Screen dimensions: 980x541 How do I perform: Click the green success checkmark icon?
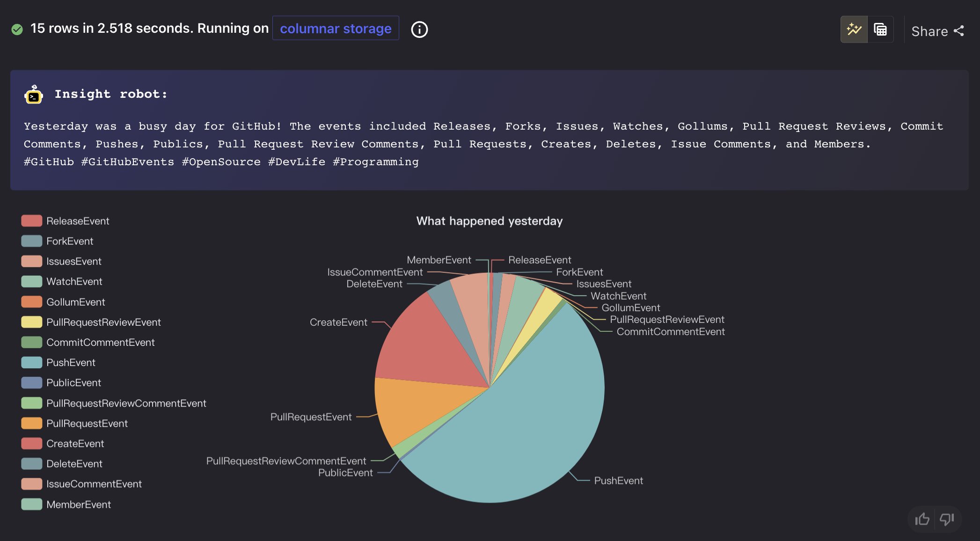coord(17,29)
